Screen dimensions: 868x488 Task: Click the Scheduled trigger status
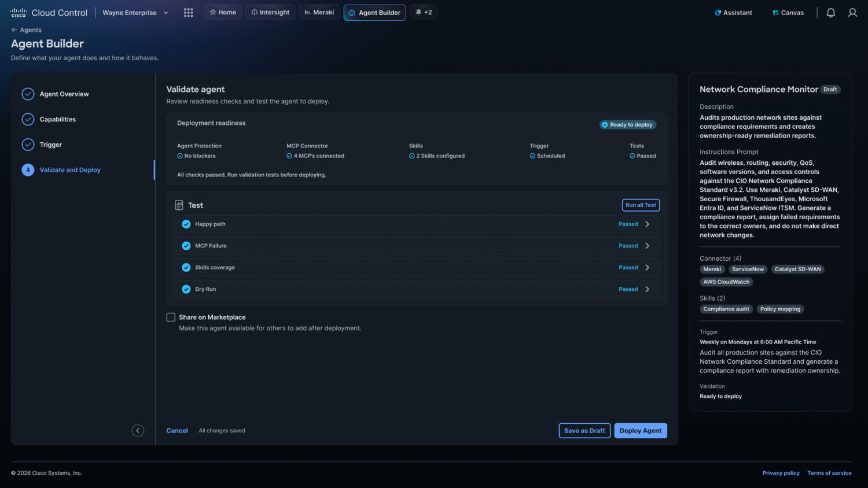[547, 156]
